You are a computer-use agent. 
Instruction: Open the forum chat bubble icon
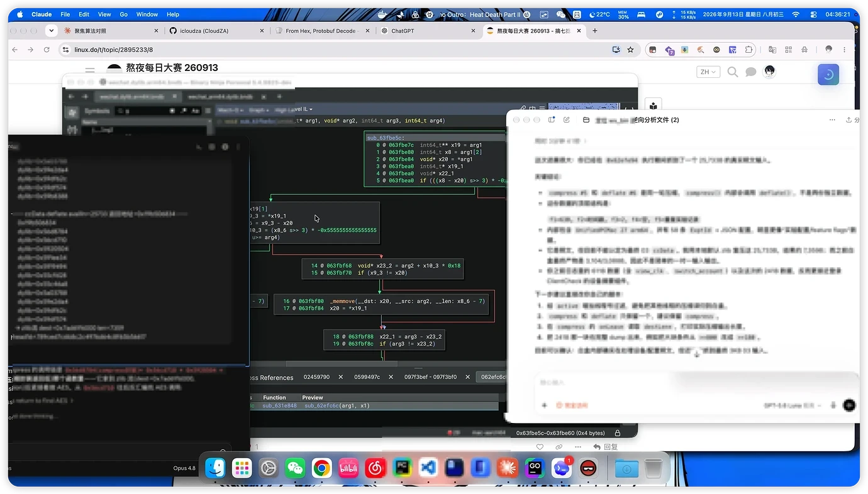tap(750, 72)
